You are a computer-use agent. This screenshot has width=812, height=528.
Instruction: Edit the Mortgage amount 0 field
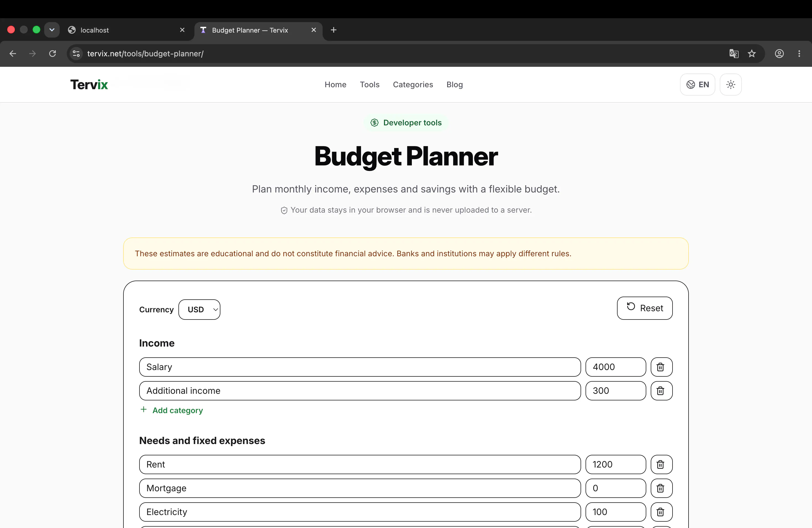[615, 488]
